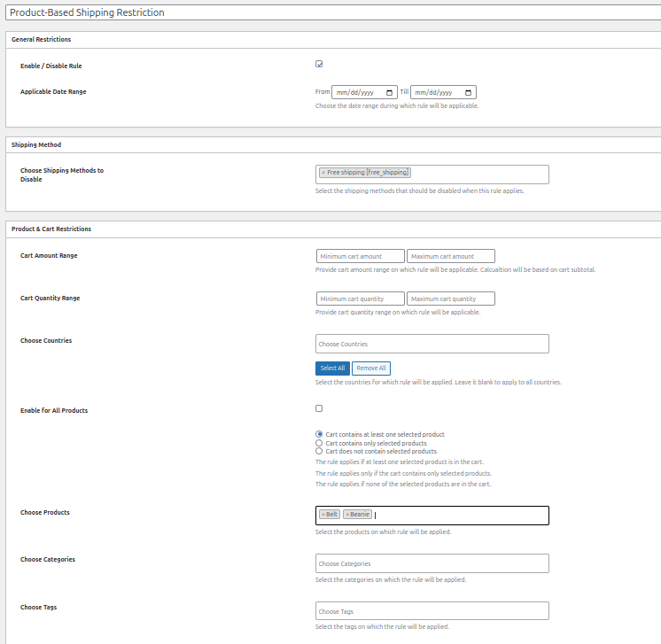The width and height of the screenshot is (661, 644).
Task: Click the Choose Categories label
Action: [48, 559]
